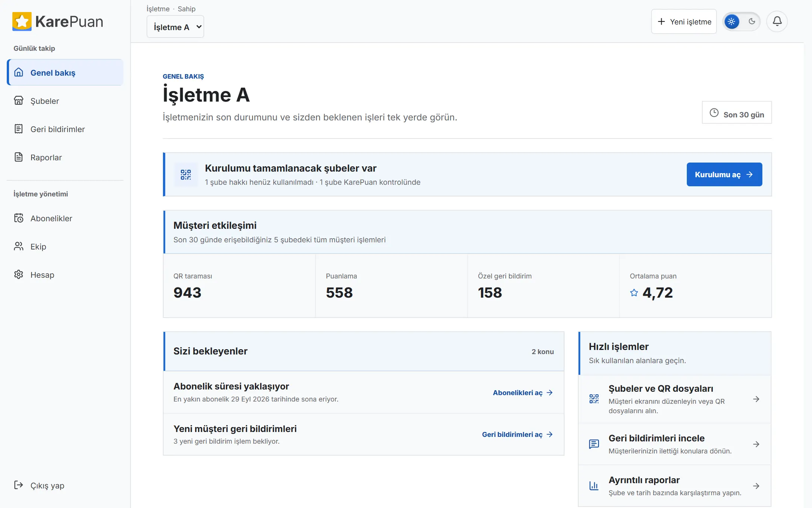Open the notifications bell icon
Viewport: 812px width, 508px height.
point(777,21)
